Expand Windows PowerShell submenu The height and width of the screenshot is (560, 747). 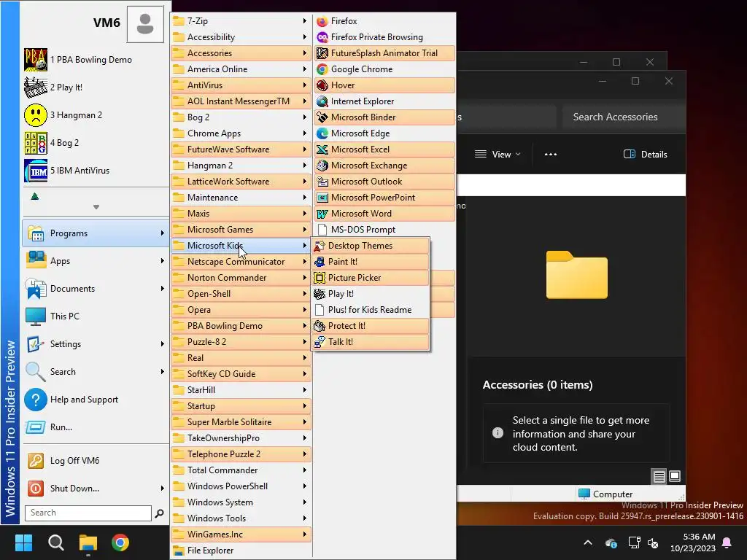[x=241, y=486]
